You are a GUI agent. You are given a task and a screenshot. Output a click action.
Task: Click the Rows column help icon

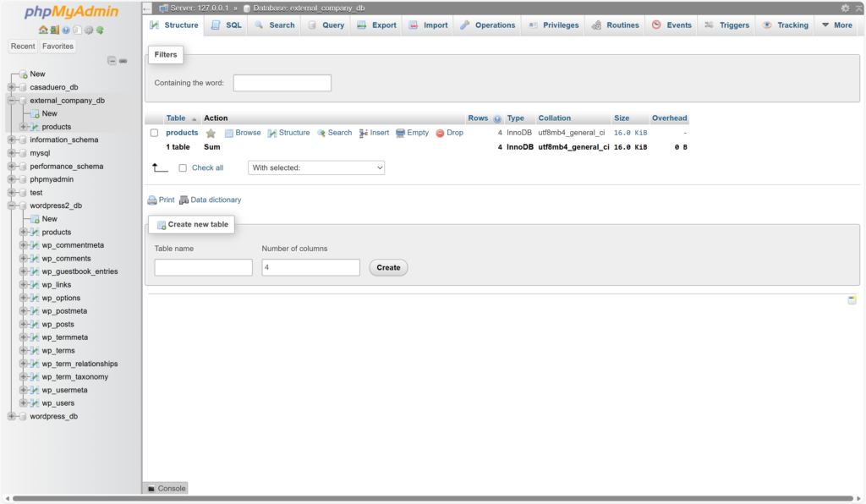coord(497,118)
